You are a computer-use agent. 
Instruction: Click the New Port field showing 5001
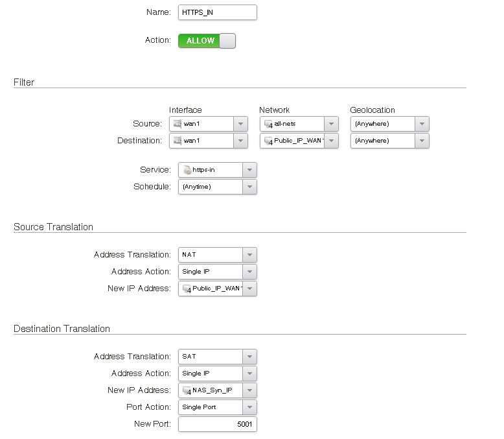(218, 424)
